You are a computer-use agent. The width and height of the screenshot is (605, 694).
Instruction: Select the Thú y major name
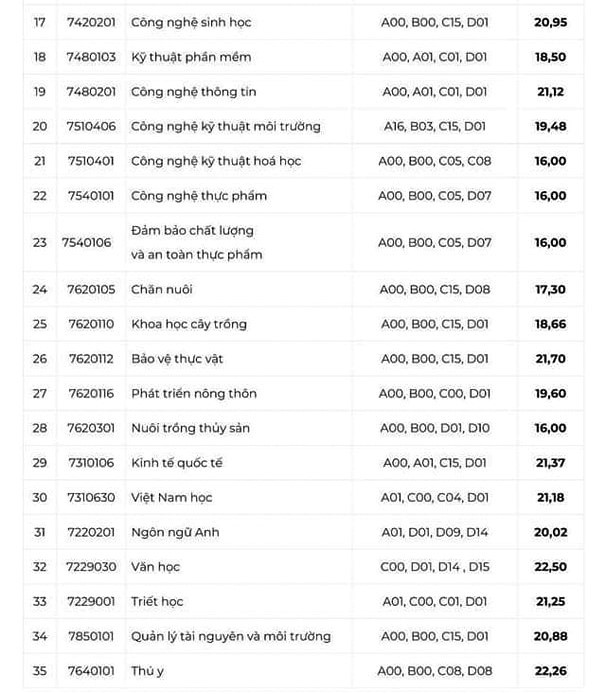[x=146, y=670]
